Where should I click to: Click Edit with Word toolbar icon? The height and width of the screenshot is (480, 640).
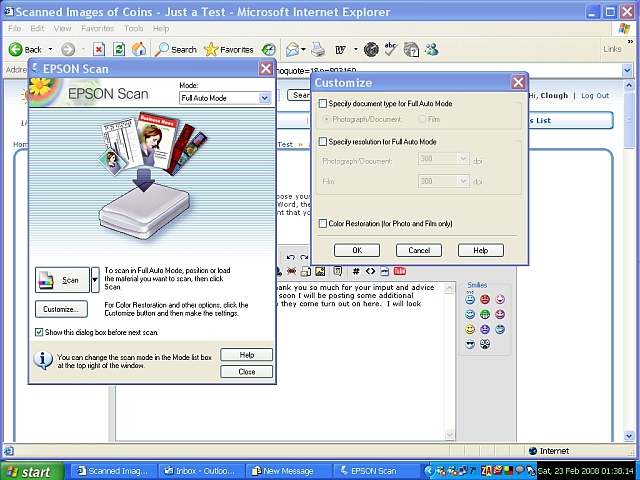(340, 49)
